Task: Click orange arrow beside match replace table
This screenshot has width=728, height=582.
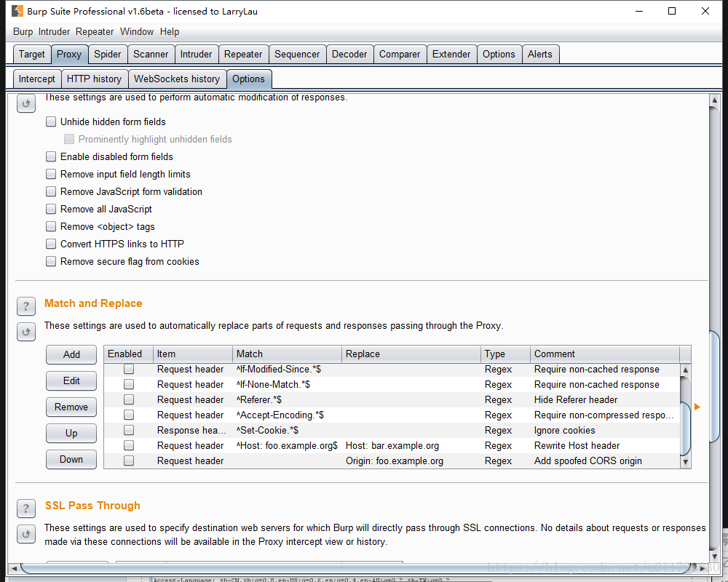Action: click(697, 407)
